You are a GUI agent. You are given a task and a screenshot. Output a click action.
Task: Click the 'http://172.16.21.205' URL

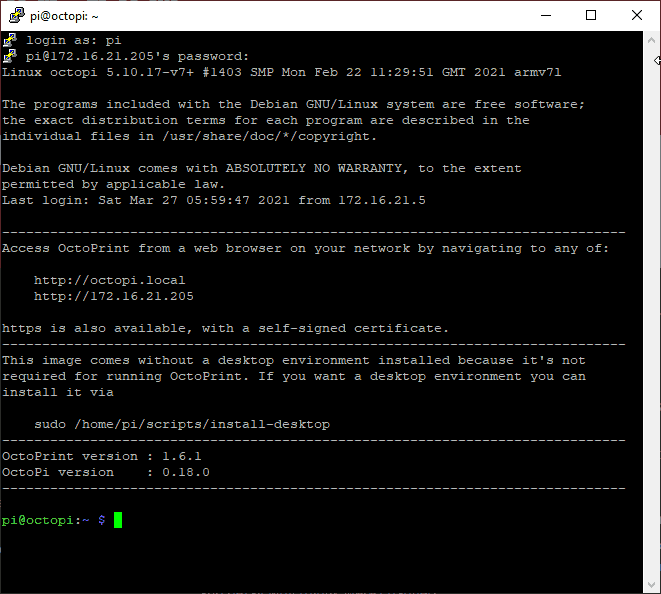coord(113,296)
